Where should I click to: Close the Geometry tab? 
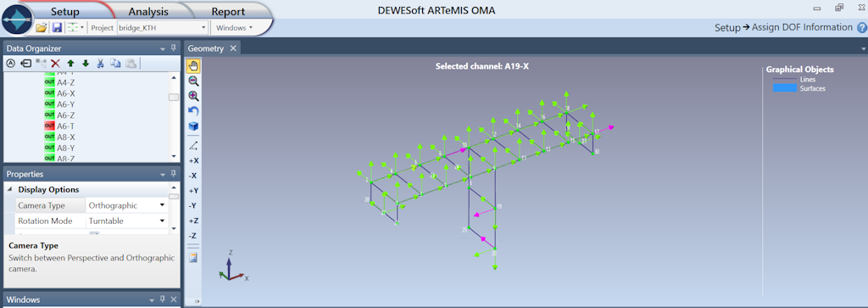pos(233,48)
